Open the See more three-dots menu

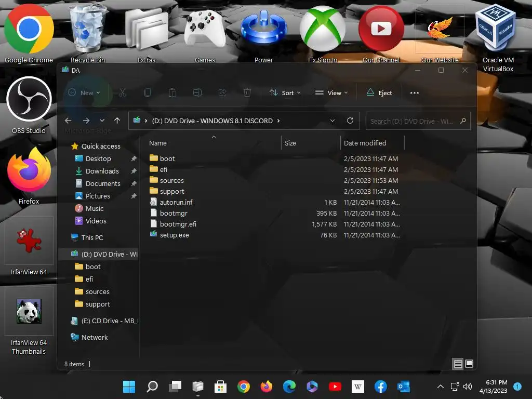click(414, 92)
